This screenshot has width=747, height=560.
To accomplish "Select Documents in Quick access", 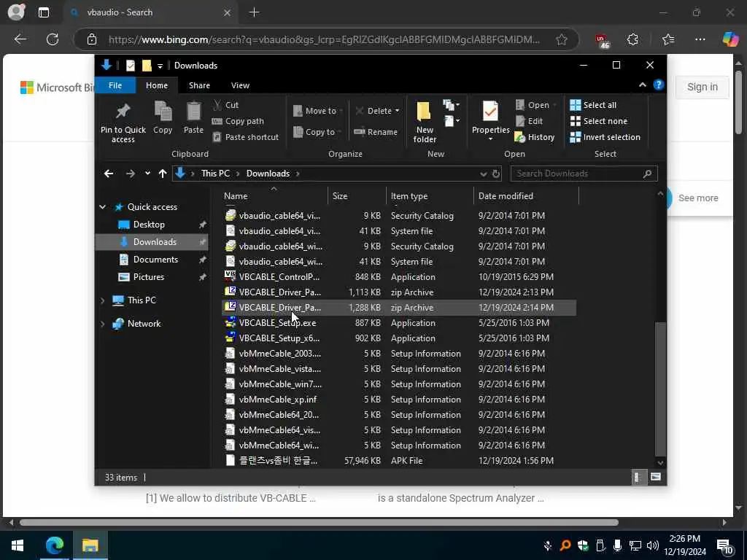I will (155, 260).
